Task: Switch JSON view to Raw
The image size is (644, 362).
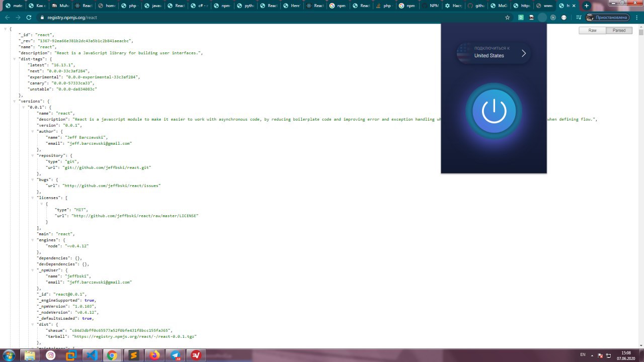Action: [592, 30]
